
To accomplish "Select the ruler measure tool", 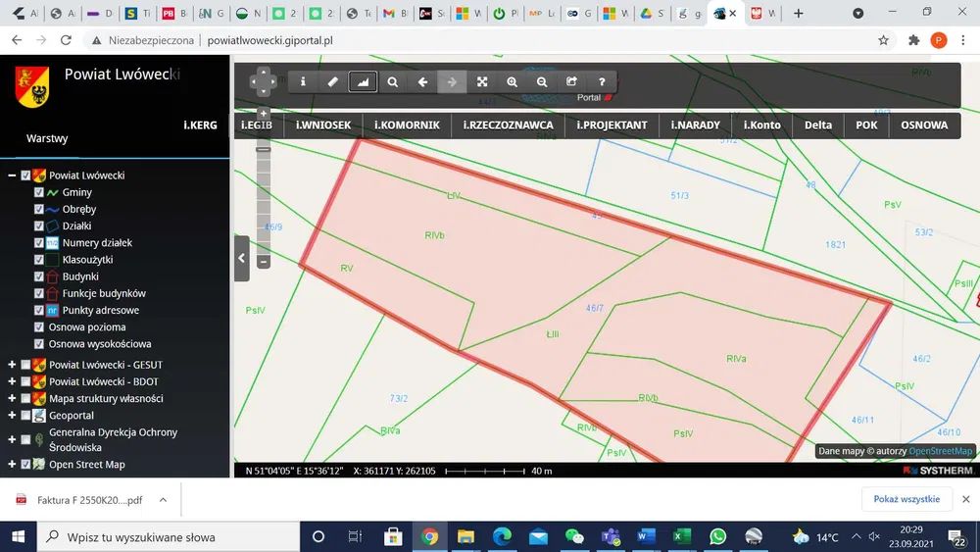I will [332, 82].
